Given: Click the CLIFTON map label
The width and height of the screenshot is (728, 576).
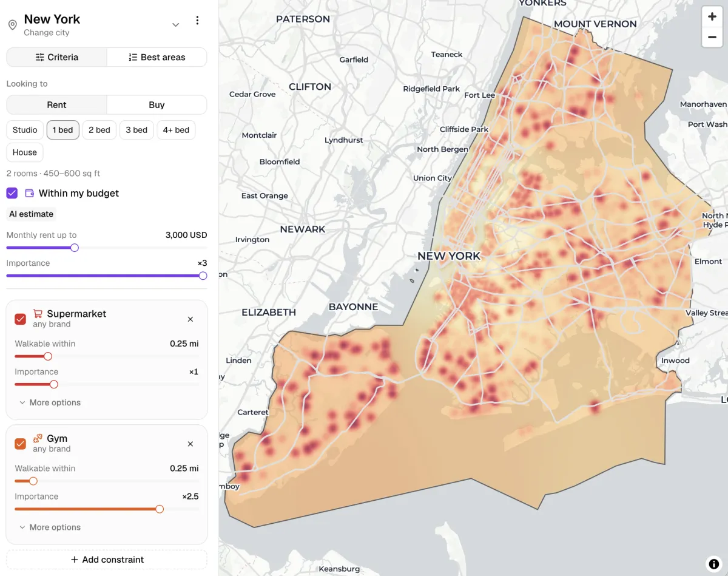Looking at the screenshot, I should (310, 87).
